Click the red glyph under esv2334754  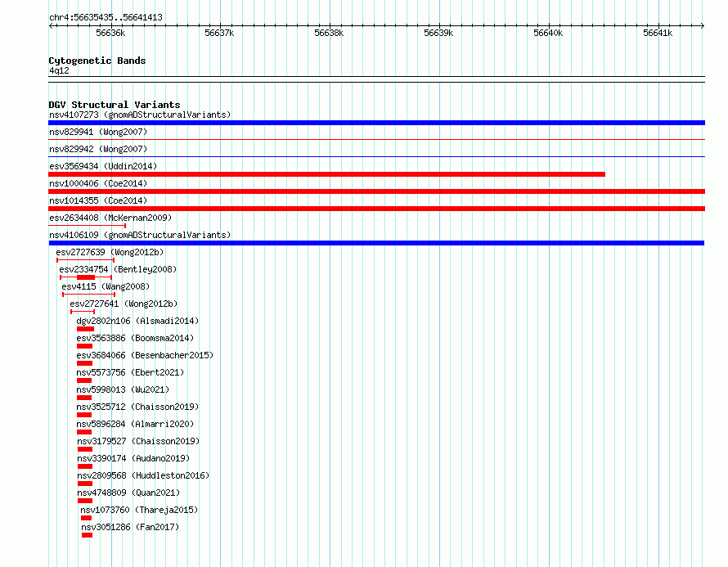pyautogui.click(x=86, y=277)
